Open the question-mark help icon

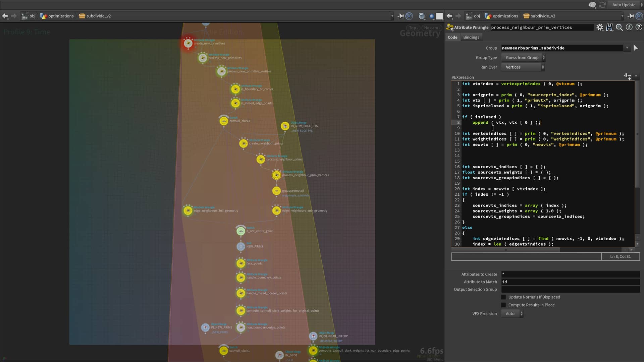639,27
